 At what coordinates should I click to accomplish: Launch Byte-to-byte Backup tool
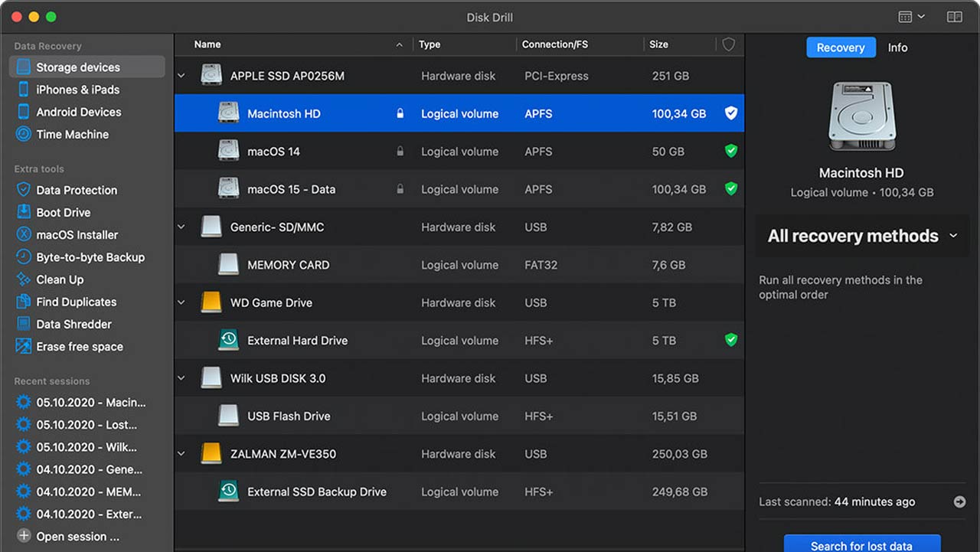click(x=90, y=257)
